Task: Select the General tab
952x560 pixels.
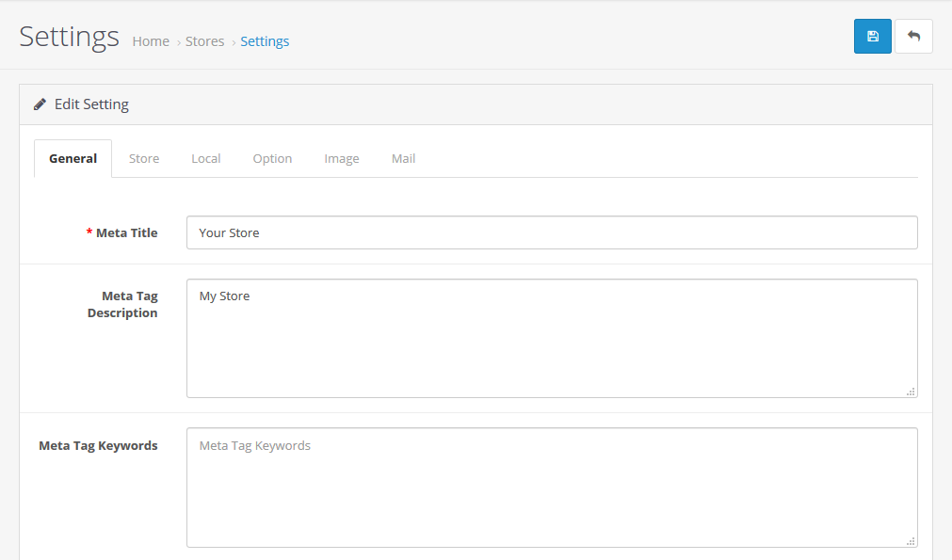Action: coord(73,158)
